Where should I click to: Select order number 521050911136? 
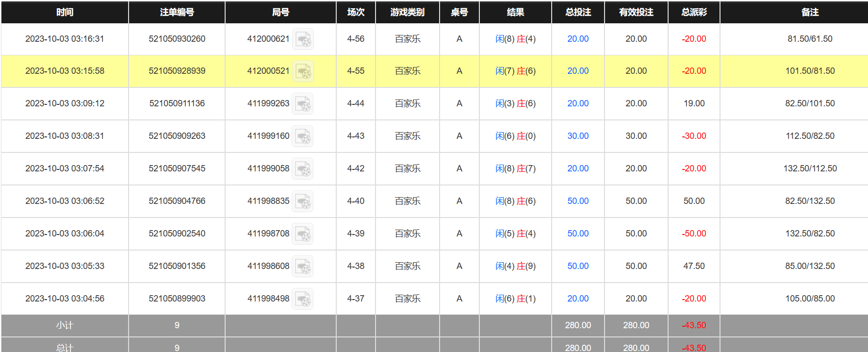(177, 103)
